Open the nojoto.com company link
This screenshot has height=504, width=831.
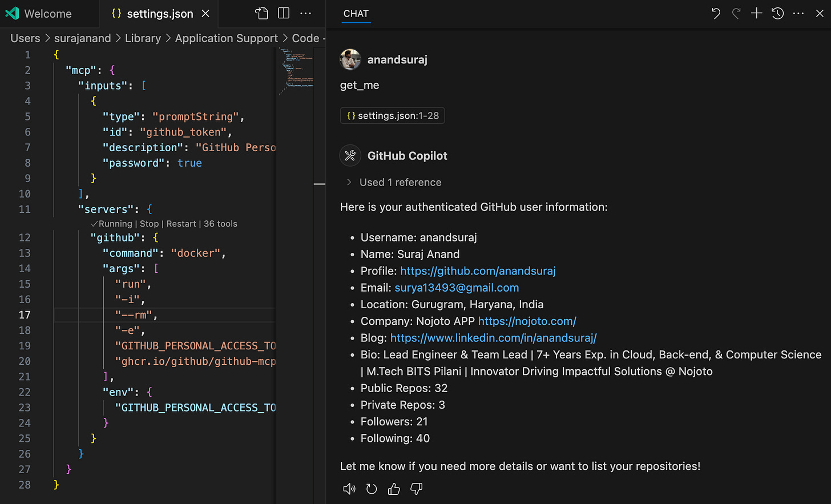click(527, 321)
